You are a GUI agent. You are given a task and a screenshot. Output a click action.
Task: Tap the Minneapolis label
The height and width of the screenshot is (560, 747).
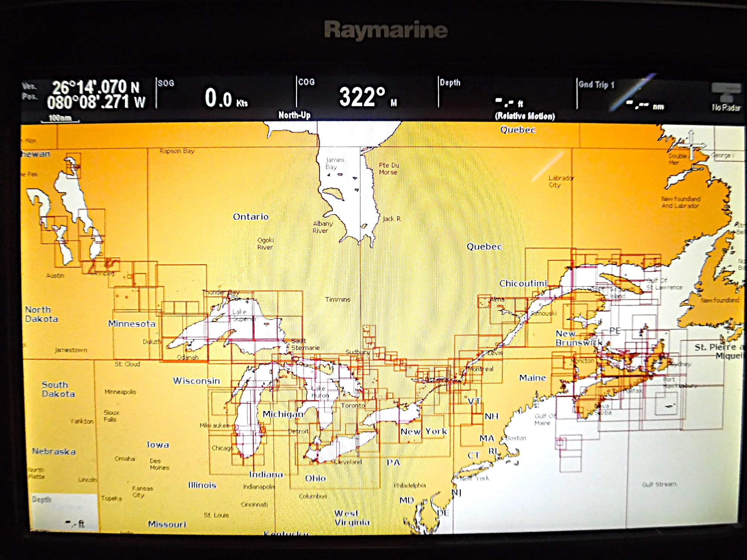pos(120,392)
